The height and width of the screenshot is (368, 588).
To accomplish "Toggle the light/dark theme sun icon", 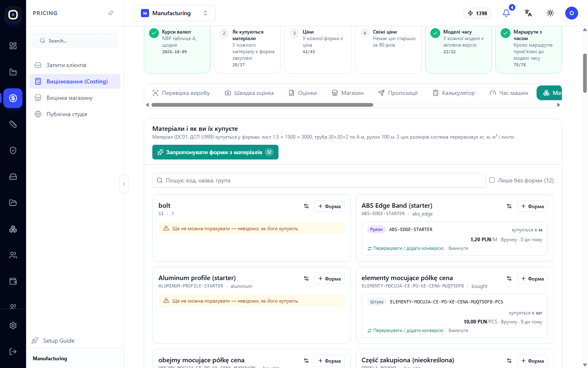I will [550, 13].
